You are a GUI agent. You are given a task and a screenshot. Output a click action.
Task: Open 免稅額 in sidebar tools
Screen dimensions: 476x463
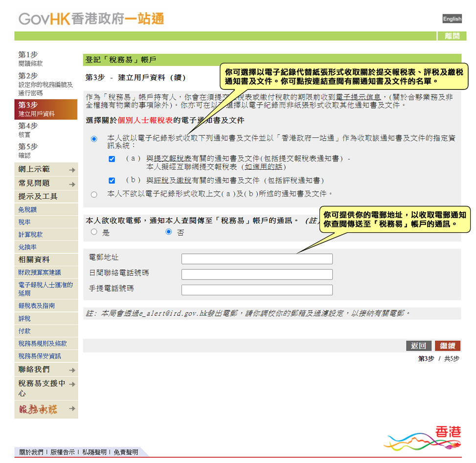[27, 210]
